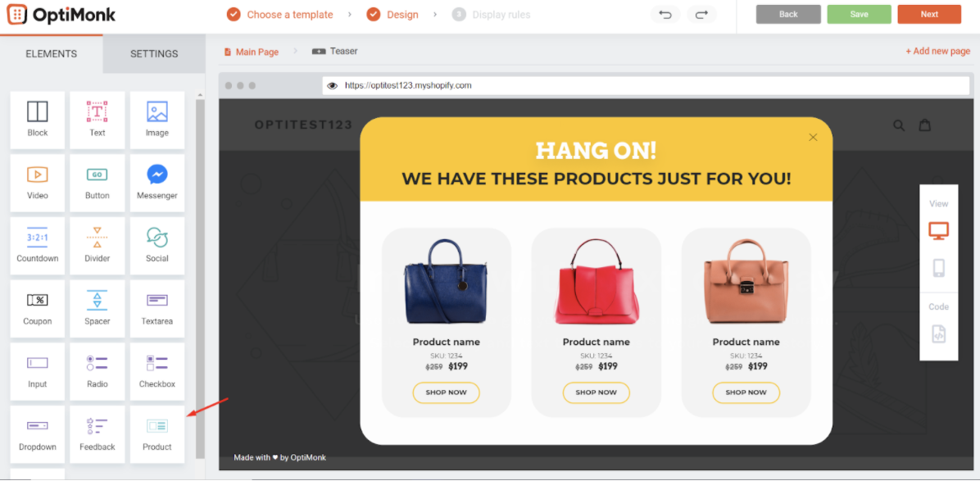Toggle the eye preview icon by URL

pos(333,85)
